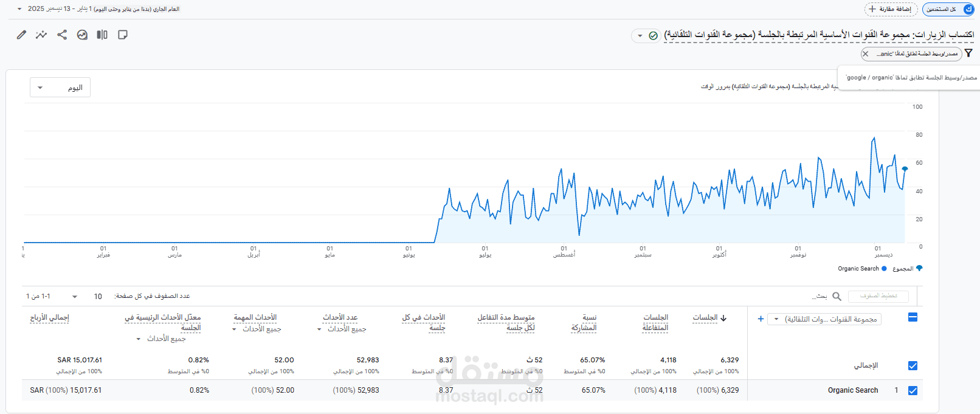The image size is (980, 414).
Task: Click the Organic Search row label
Action: coord(852,390)
